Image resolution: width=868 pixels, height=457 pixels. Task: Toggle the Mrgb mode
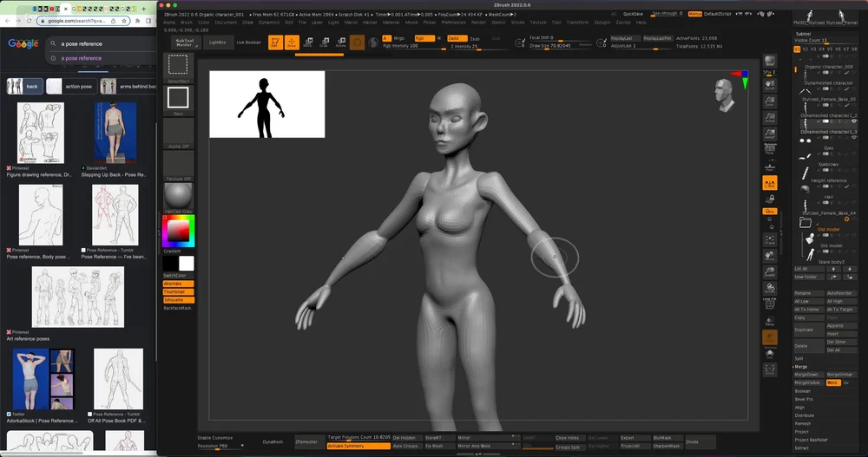(399, 38)
